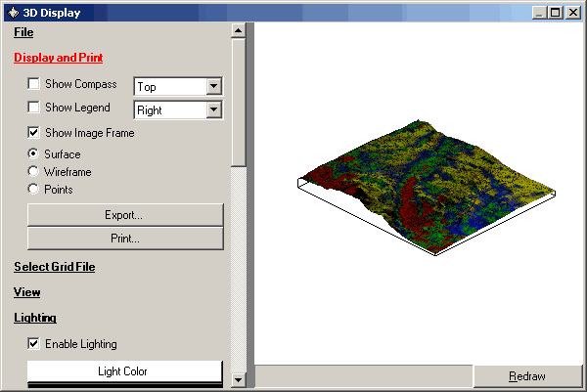This screenshot has height=392, width=587.
Task: Minimize the 3D Display window
Action: point(539,13)
